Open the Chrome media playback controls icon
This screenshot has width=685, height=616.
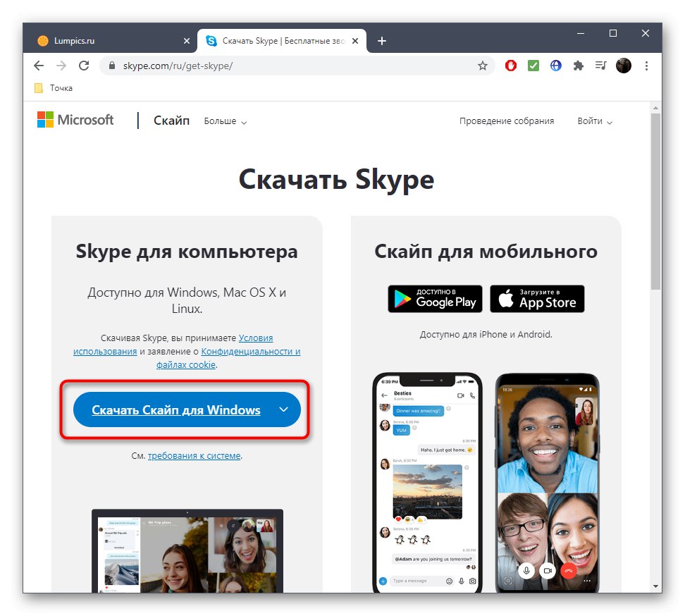coord(600,65)
